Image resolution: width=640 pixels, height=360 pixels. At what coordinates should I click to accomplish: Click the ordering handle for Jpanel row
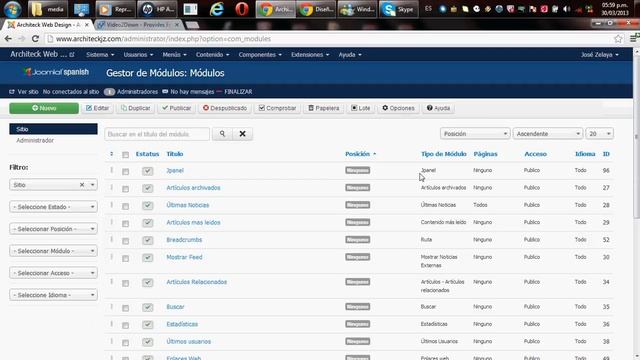coord(111,170)
